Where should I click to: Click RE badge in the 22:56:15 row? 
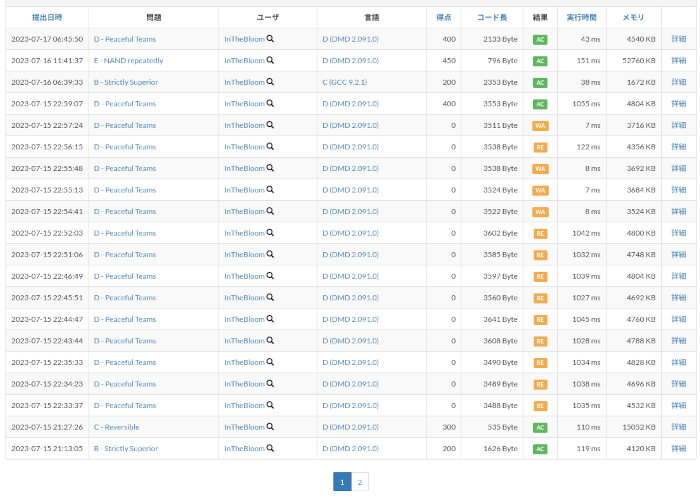tap(540, 147)
